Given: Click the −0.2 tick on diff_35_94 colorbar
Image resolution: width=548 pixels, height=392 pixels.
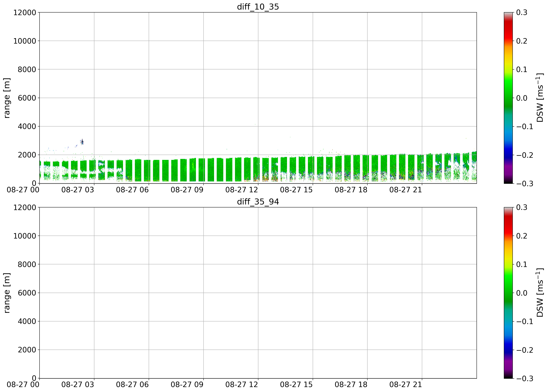Looking at the screenshot, I should tap(525, 350).
